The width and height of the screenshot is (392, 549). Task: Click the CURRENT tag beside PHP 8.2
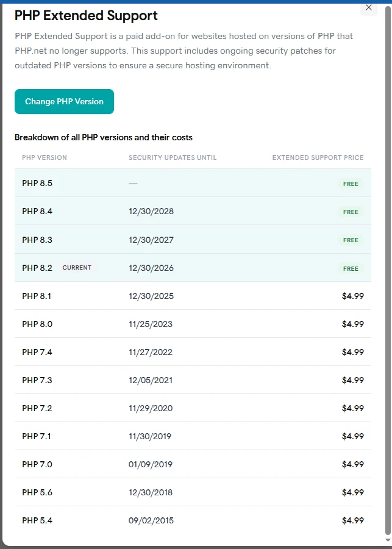(x=77, y=268)
